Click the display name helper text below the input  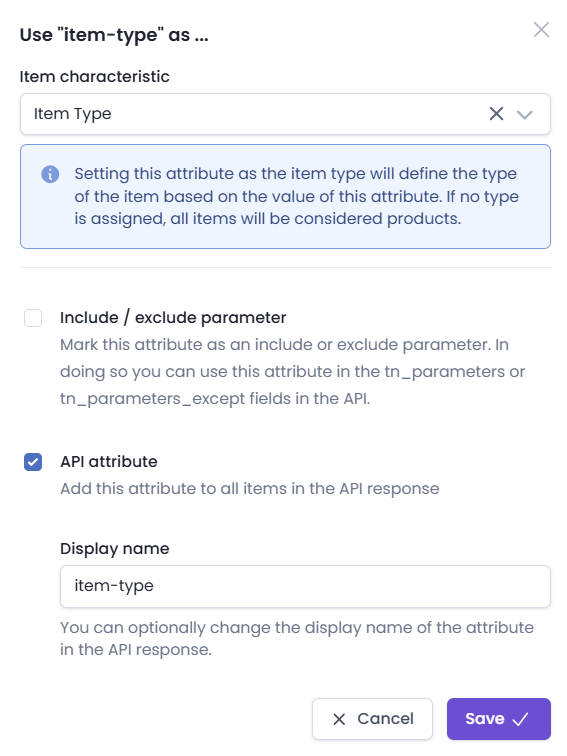pyautogui.click(x=297, y=638)
